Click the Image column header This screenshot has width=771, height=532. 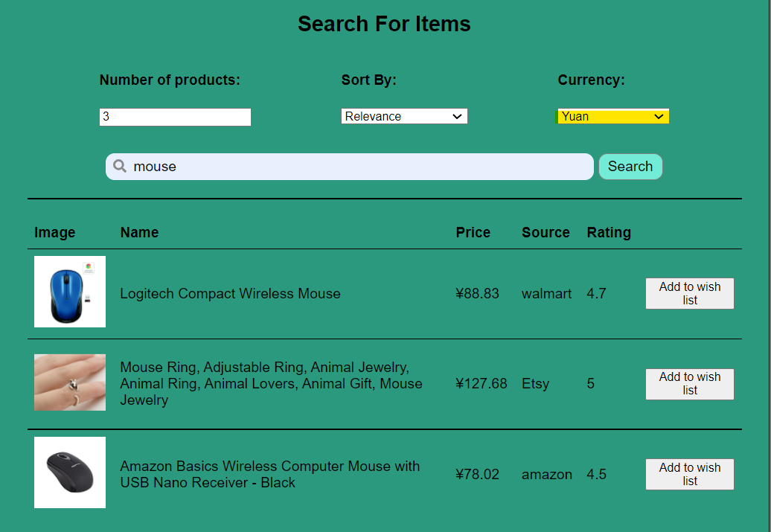pos(54,232)
